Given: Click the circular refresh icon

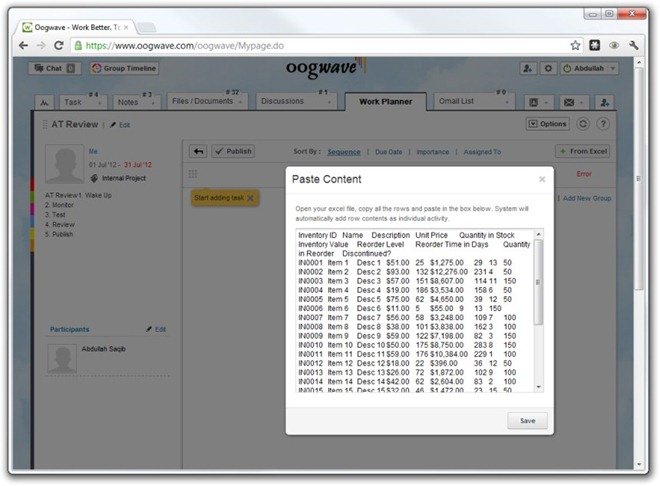Looking at the screenshot, I should click(583, 124).
